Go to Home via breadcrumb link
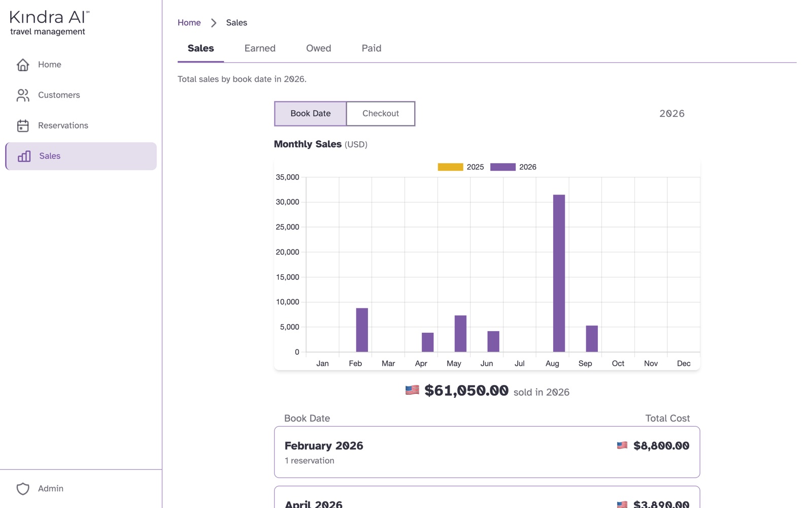The width and height of the screenshot is (812, 508). tap(189, 23)
